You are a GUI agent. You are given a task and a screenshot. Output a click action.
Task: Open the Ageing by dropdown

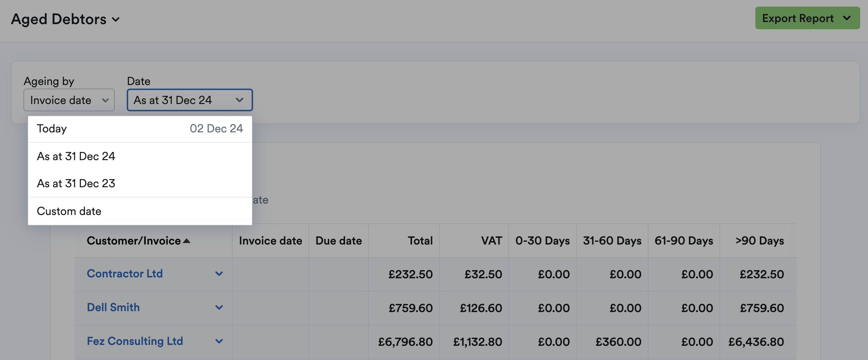click(x=69, y=100)
